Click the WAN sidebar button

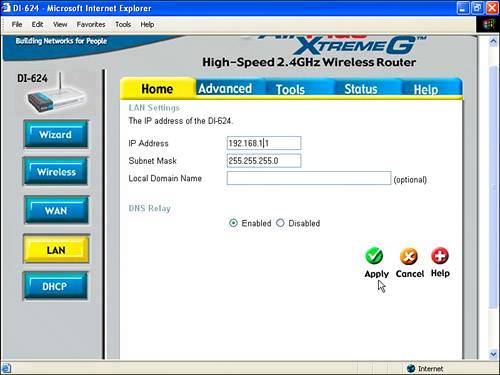coord(56,210)
